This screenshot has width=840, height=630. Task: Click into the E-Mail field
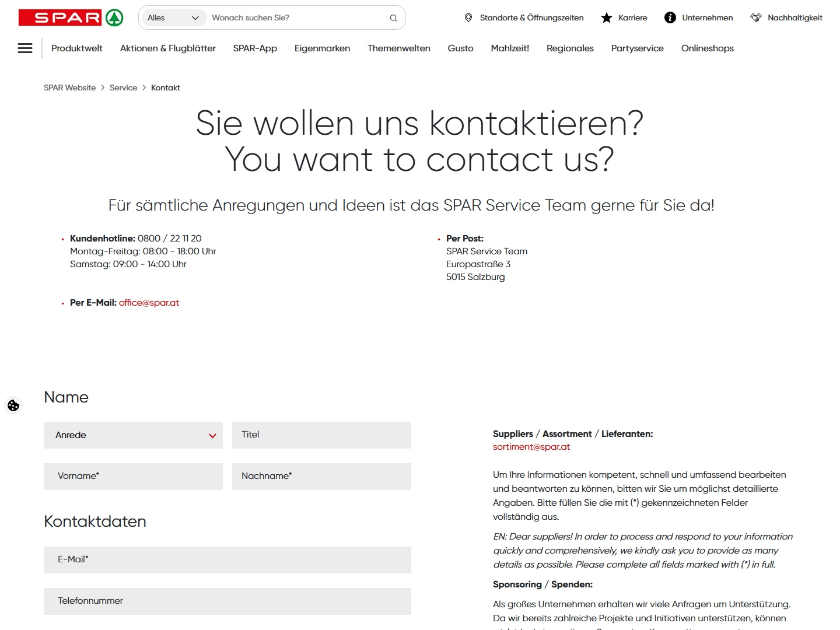tap(228, 560)
